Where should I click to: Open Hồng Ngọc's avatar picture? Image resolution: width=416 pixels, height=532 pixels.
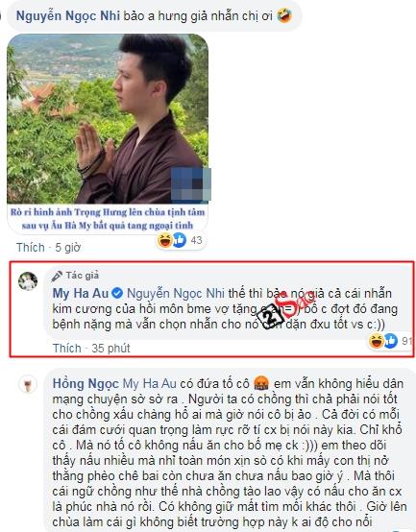28,384
